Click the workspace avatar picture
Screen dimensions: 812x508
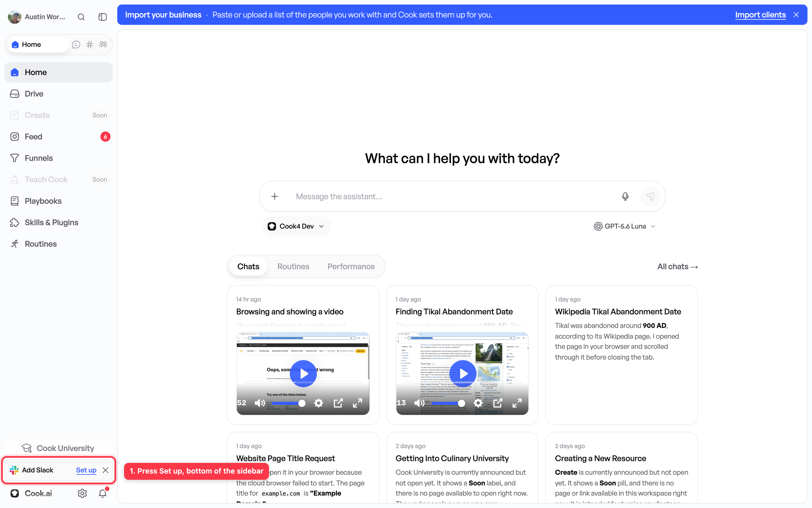coord(15,17)
